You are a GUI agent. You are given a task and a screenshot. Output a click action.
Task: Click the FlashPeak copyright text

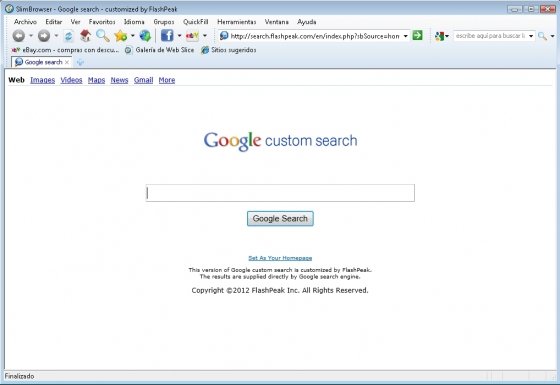pyautogui.click(x=280, y=290)
